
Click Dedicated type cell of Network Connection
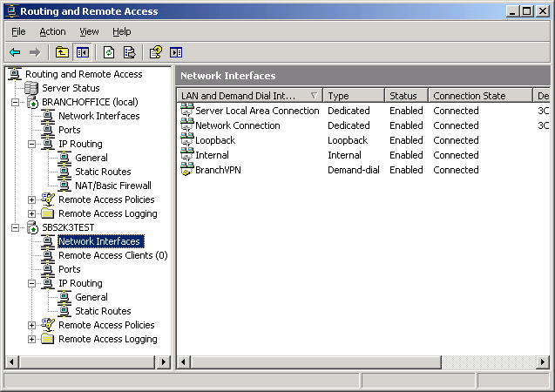point(349,125)
